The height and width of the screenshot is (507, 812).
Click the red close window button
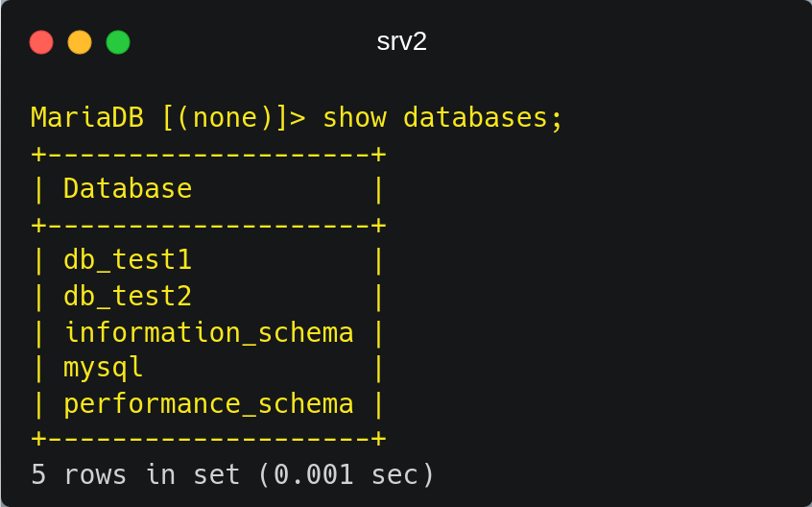41,42
